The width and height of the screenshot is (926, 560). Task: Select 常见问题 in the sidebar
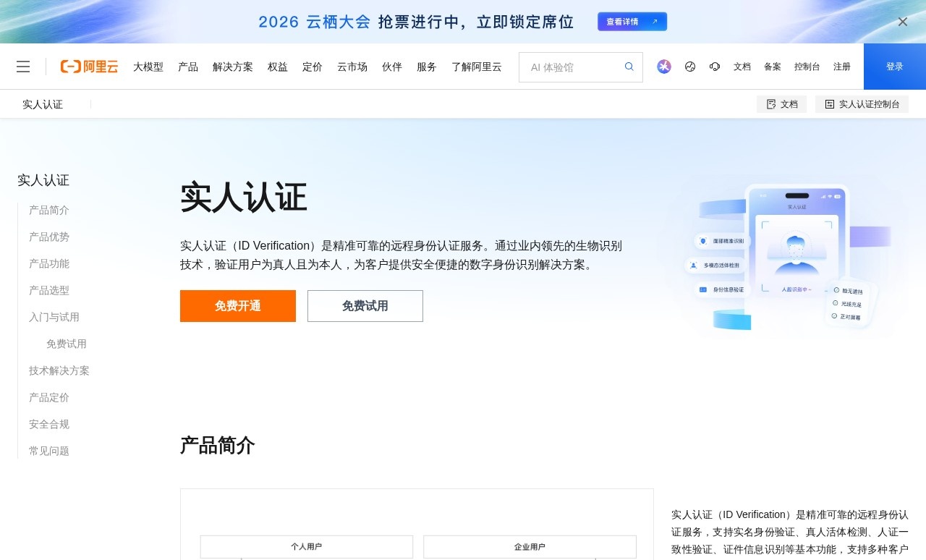click(x=49, y=451)
